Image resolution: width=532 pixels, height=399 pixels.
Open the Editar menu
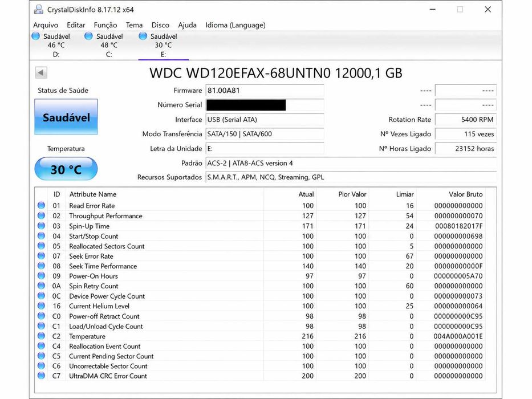click(x=76, y=25)
